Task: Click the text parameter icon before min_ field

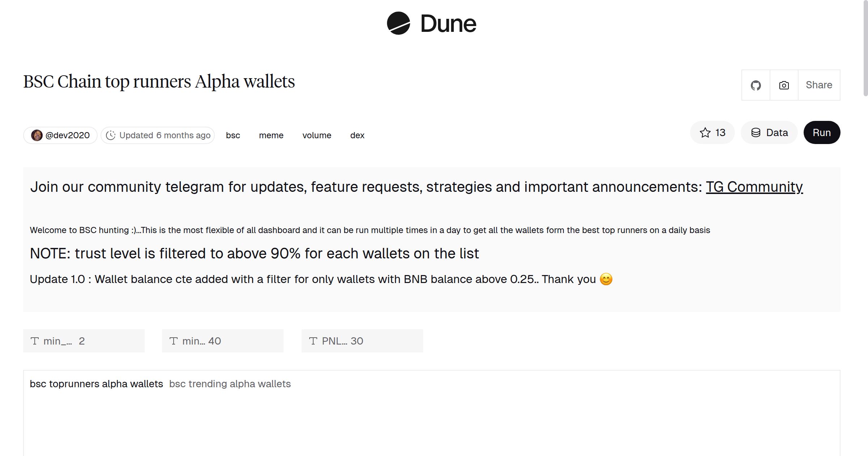Action: pyautogui.click(x=34, y=341)
